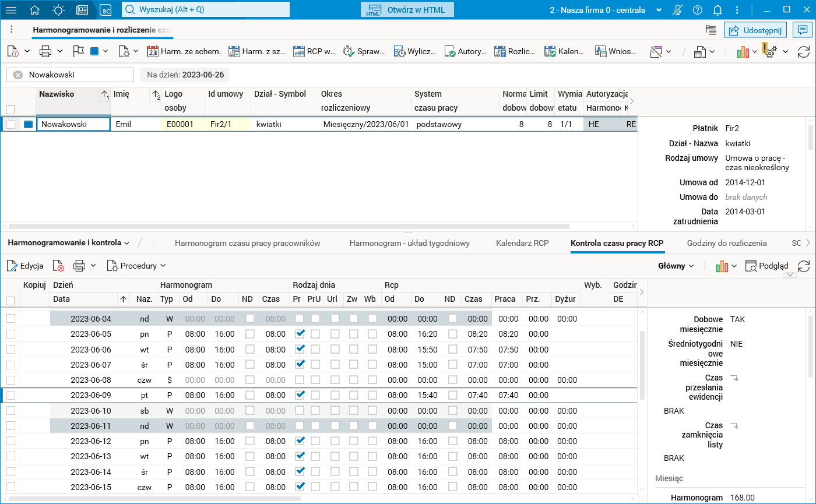Image resolution: width=816 pixels, height=504 pixels.
Task: Open the home icon in top bar
Action: click(35, 10)
